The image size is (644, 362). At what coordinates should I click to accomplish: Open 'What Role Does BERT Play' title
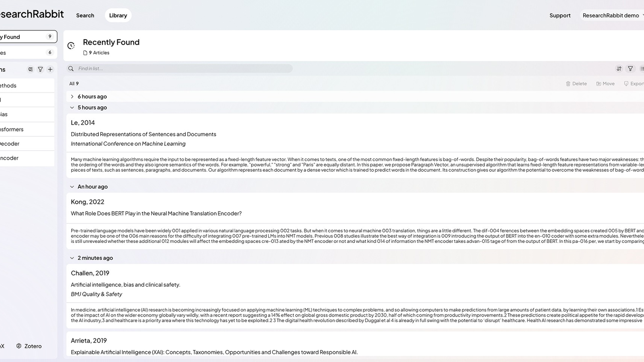[x=156, y=213]
